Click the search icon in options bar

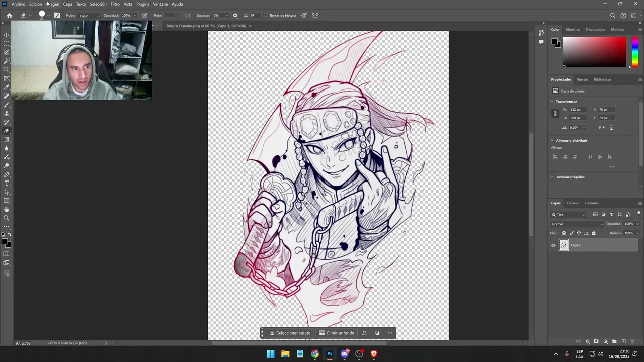coord(613,16)
